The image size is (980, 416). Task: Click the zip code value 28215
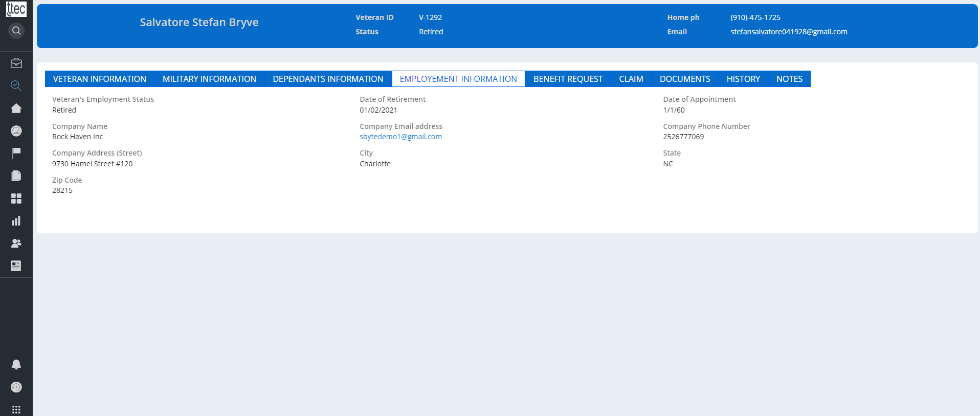(x=62, y=190)
